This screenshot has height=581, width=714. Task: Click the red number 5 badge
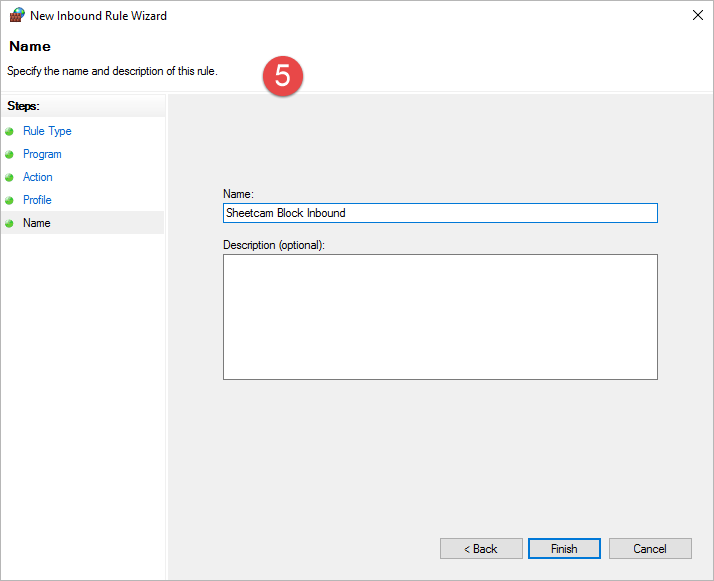click(283, 77)
